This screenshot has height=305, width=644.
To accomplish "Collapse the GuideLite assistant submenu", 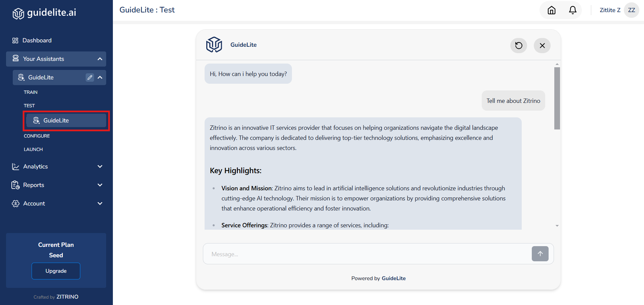I will (100, 77).
